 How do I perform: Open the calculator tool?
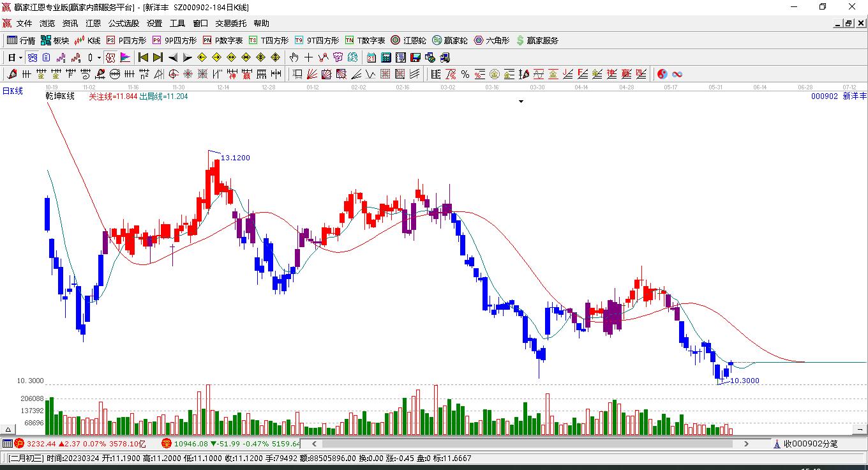[385, 57]
